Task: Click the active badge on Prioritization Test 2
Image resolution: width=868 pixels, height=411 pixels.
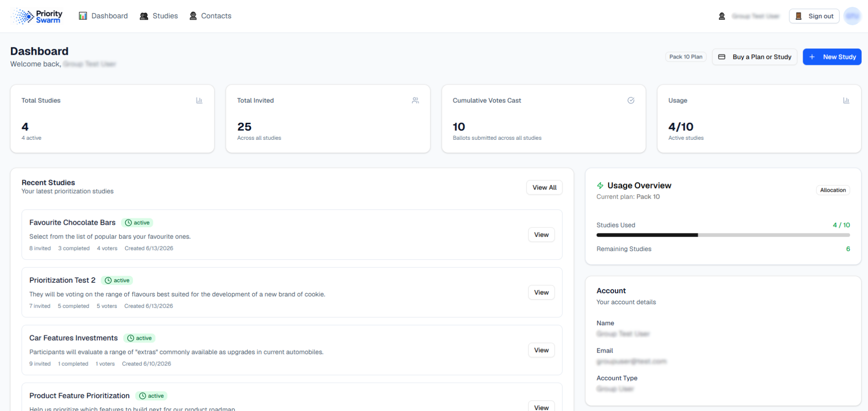Action: (x=117, y=280)
